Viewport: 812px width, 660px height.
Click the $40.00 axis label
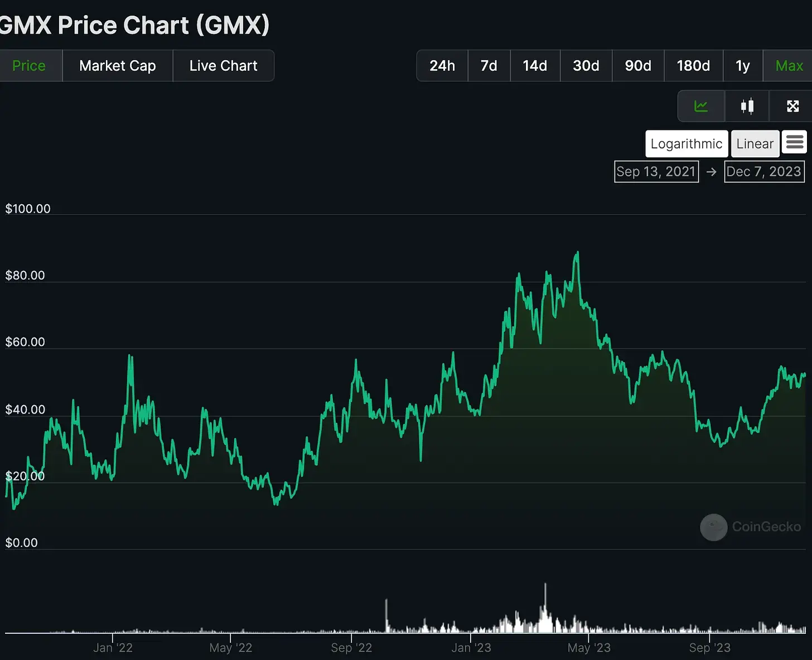coord(25,410)
